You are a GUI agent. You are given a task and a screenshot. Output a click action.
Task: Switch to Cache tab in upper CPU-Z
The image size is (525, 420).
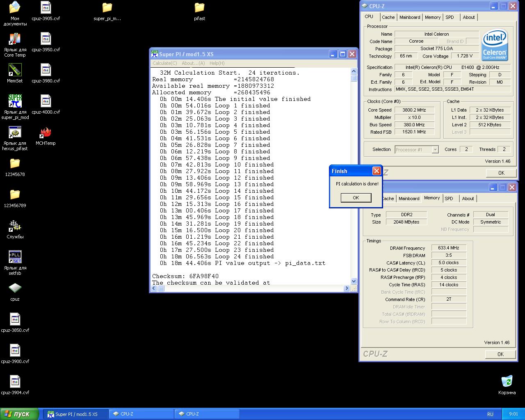(388, 17)
